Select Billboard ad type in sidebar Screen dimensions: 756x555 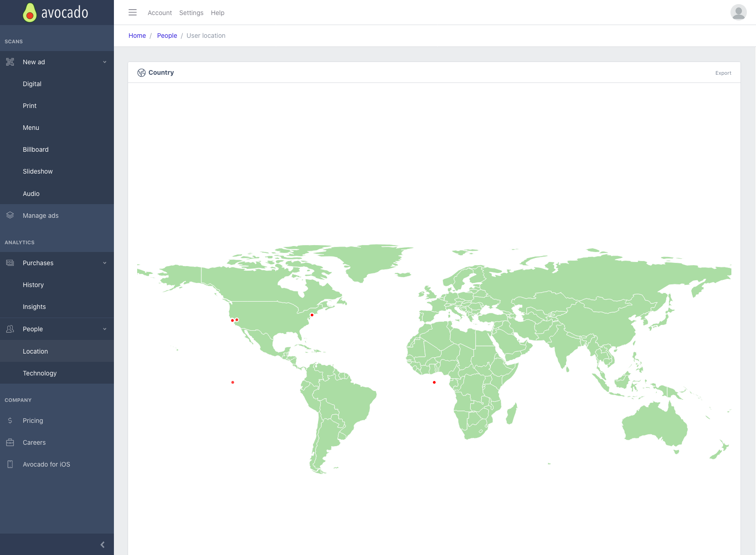click(57, 149)
